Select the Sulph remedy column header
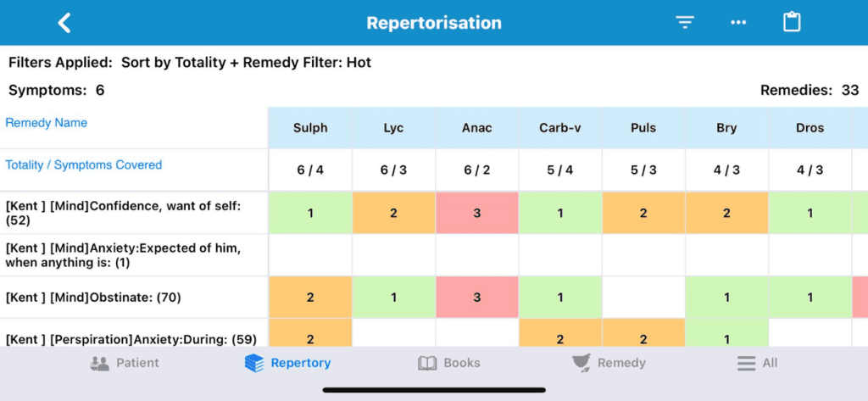 click(310, 128)
